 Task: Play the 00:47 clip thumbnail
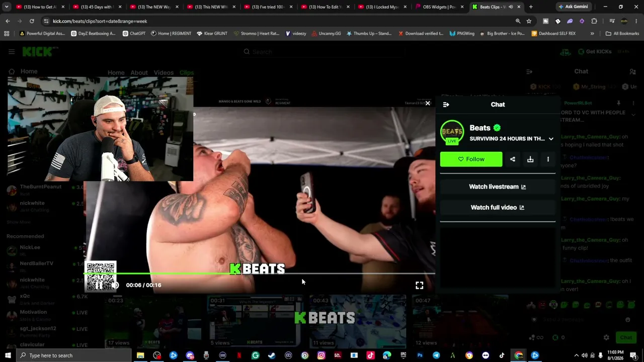pyautogui.click(x=460, y=322)
